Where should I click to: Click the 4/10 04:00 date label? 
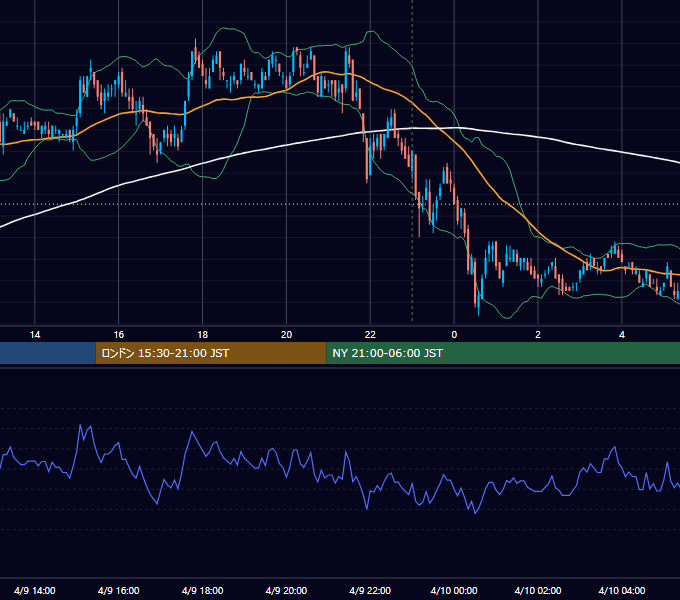pyautogui.click(x=622, y=590)
